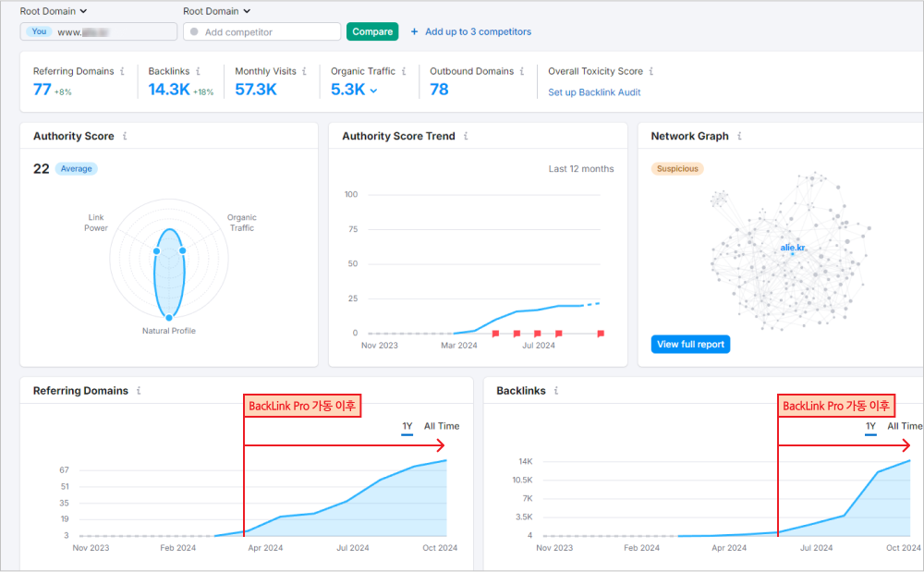Screen dimensions: 924x572
Task: Expand the second Root Domain dropdown above competitor field
Action: pos(217,11)
